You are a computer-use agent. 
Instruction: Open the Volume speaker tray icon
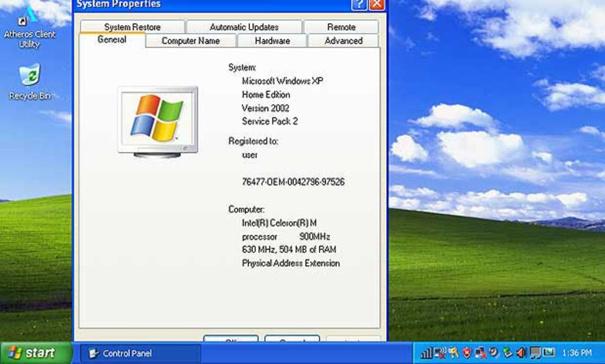[x=521, y=353]
